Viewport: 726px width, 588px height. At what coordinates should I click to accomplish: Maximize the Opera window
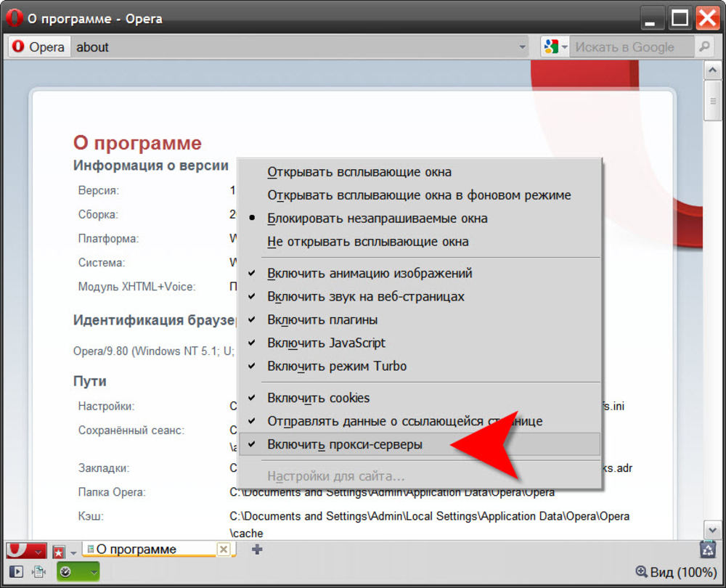pyautogui.click(x=680, y=19)
